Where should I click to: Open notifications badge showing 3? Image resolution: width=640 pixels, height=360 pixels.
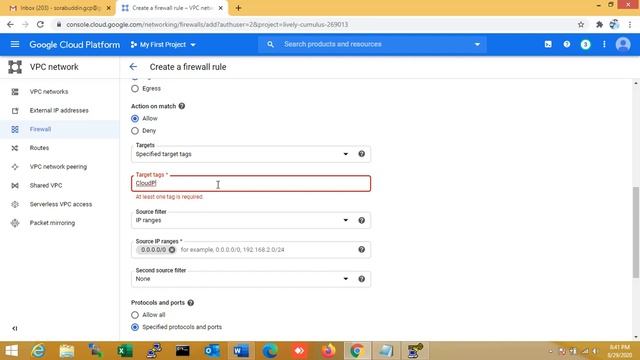pyautogui.click(x=585, y=44)
